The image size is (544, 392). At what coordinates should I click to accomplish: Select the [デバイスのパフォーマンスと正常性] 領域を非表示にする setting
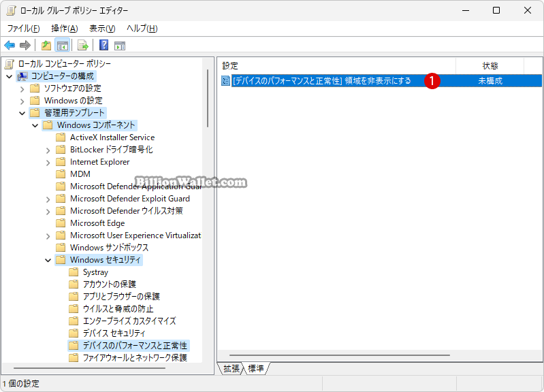pyautogui.click(x=321, y=81)
